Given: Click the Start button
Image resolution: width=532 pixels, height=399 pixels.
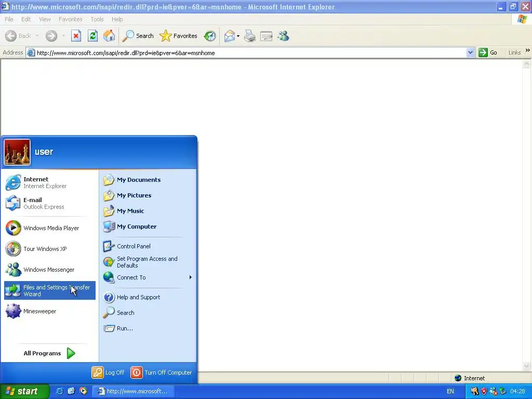Looking at the screenshot, I should (x=24, y=391).
